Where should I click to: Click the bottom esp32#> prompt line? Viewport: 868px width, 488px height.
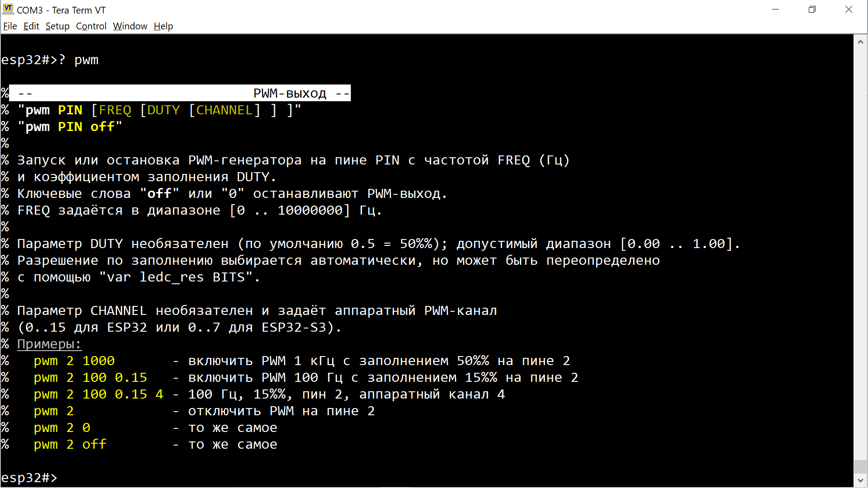point(29,478)
